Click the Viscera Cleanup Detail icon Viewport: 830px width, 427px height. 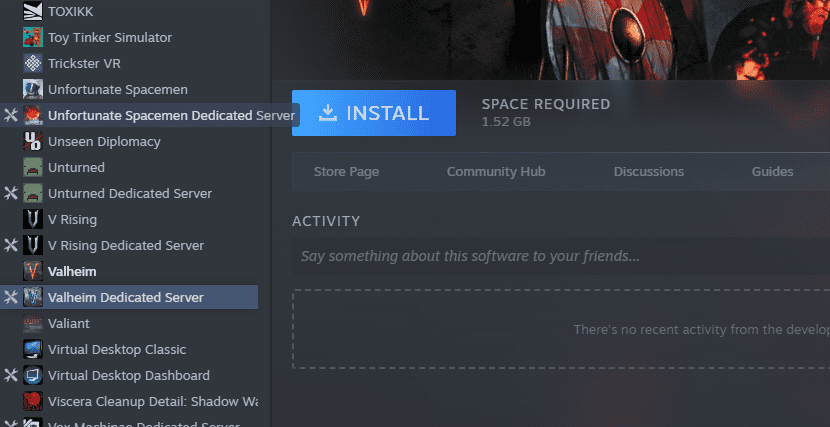pyautogui.click(x=32, y=402)
